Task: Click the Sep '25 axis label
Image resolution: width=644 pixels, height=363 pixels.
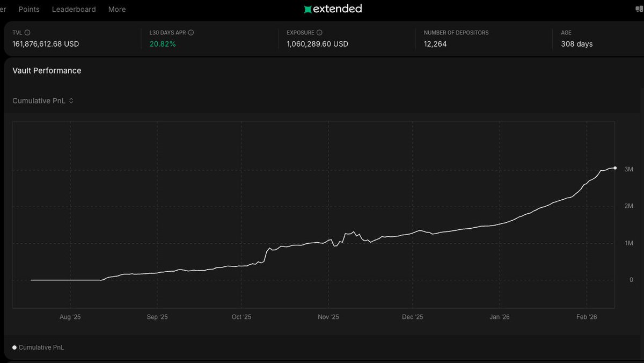Action: pyautogui.click(x=157, y=317)
